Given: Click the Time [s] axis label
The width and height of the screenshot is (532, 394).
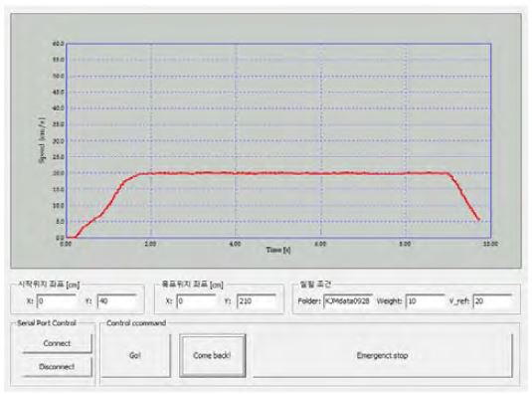Looking at the screenshot, I should tap(278, 250).
